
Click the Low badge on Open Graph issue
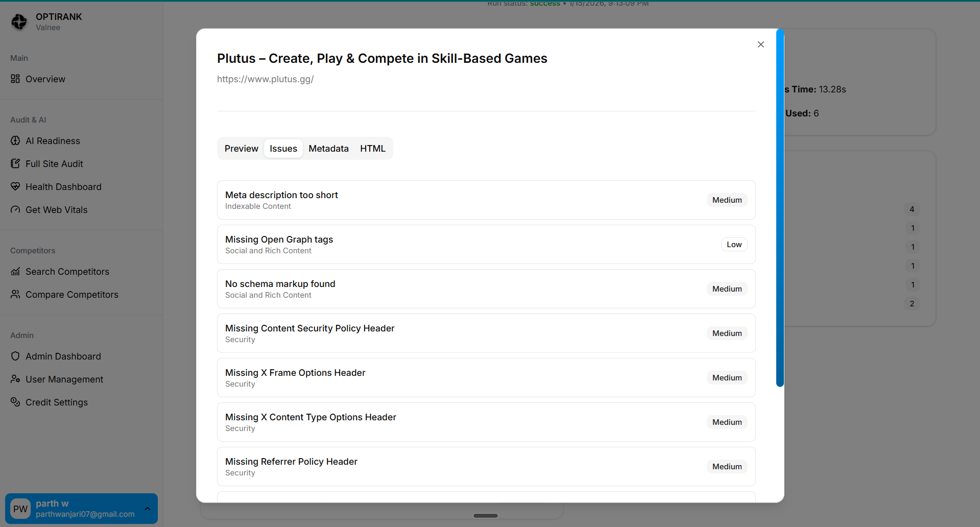pyautogui.click(x=734, y=245)
